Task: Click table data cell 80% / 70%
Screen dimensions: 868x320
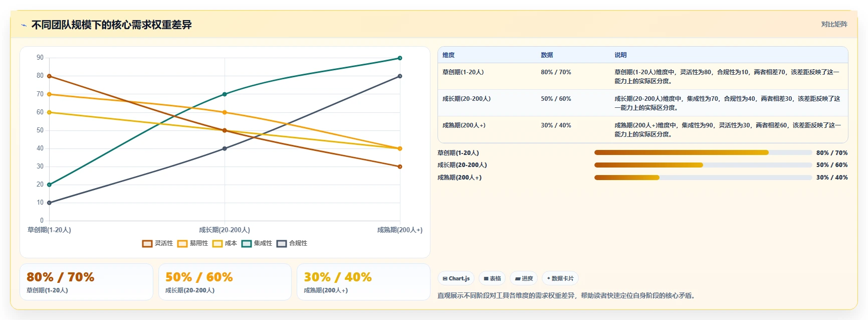Action: coord(556,72)
